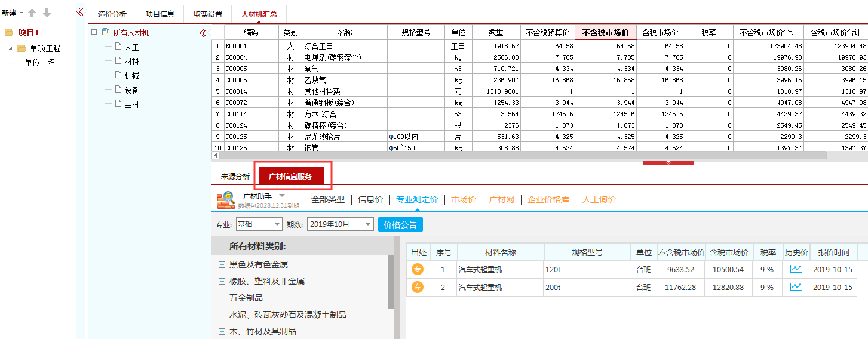Click the 12820.88 tax-inclusive price cell
The image size is (868, 339).
click(x=728, y=287)
